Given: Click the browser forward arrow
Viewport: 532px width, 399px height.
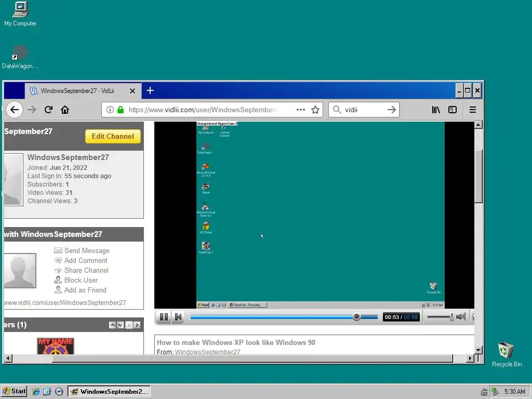Looking at the screenshot, I should [x=32, y=110].
